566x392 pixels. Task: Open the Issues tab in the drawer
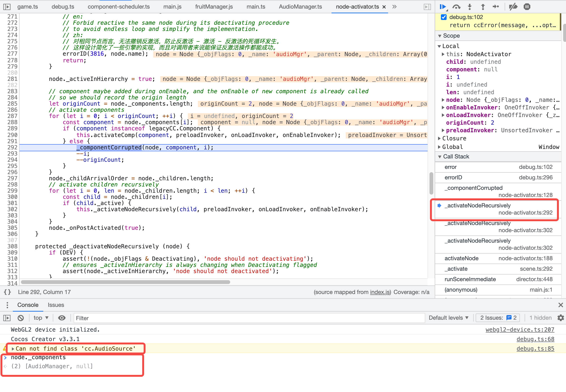coord(56,305)
